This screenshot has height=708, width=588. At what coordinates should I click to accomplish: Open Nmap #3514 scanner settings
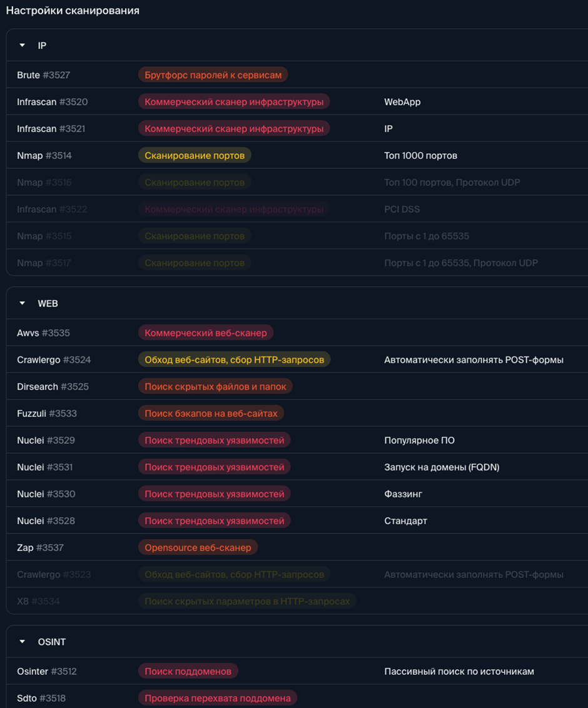click(44, 156)
